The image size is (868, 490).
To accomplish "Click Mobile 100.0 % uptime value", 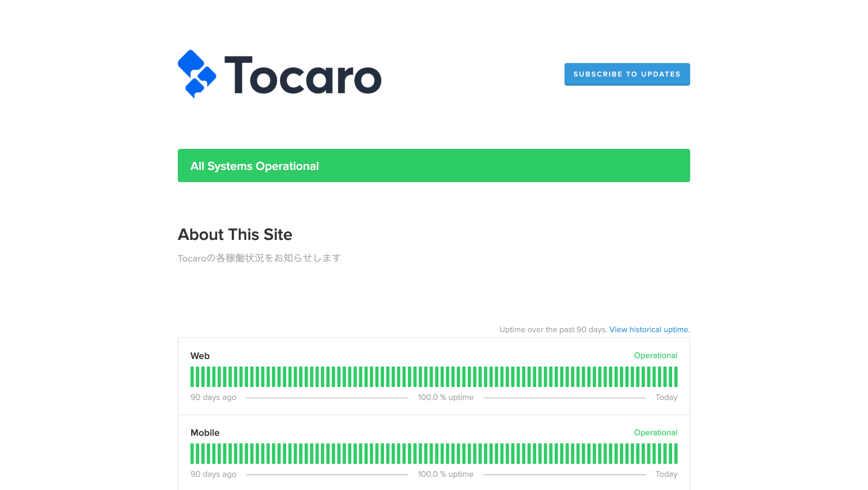I will pos(445,474).
